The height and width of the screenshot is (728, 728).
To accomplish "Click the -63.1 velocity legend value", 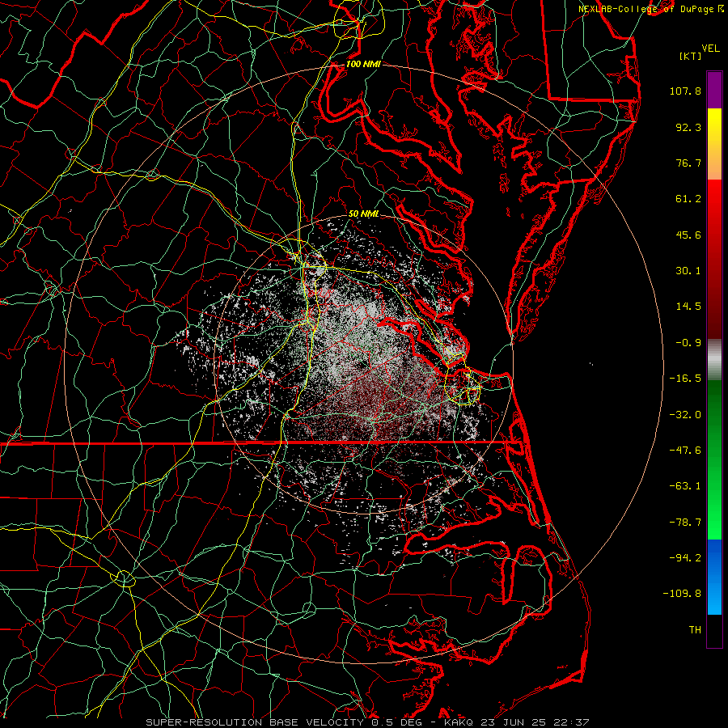I will point(685,486).
